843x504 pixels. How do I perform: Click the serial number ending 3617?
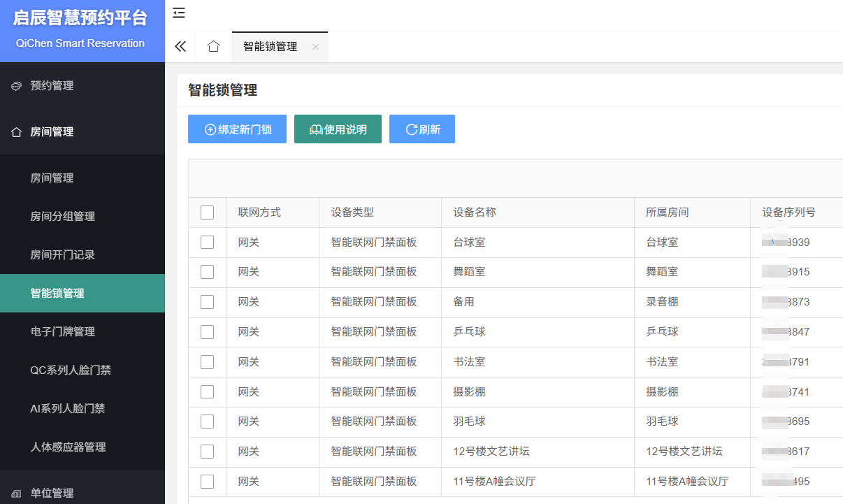pos(786,452)
